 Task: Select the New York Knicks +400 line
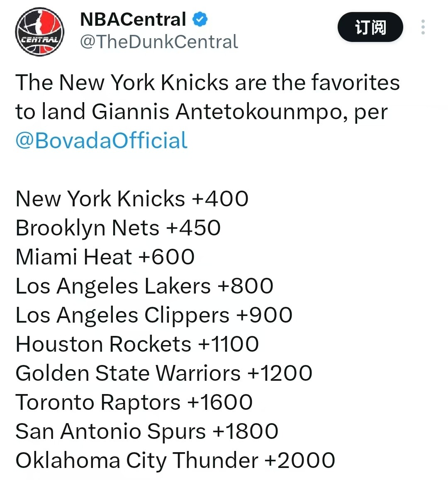(132, 198)
